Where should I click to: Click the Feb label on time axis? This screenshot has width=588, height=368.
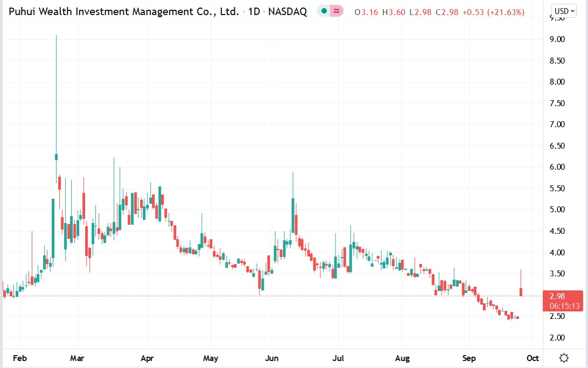20,358
